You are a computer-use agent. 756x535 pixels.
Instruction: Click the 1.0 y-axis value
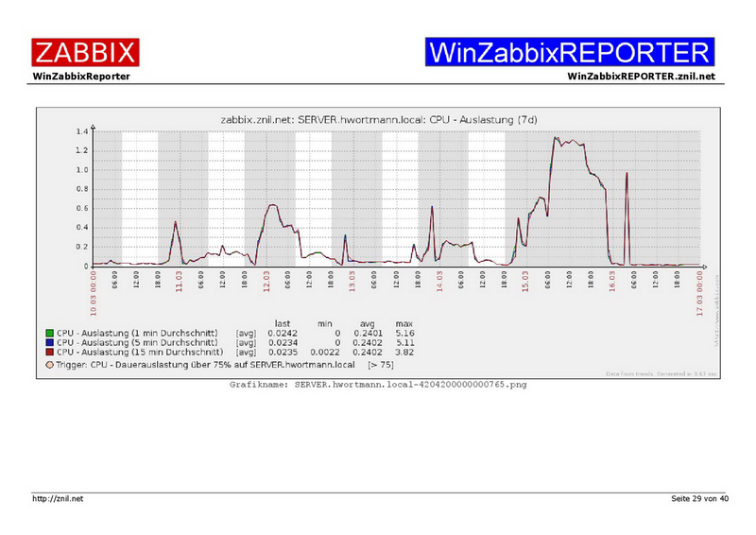pos(82,170)
